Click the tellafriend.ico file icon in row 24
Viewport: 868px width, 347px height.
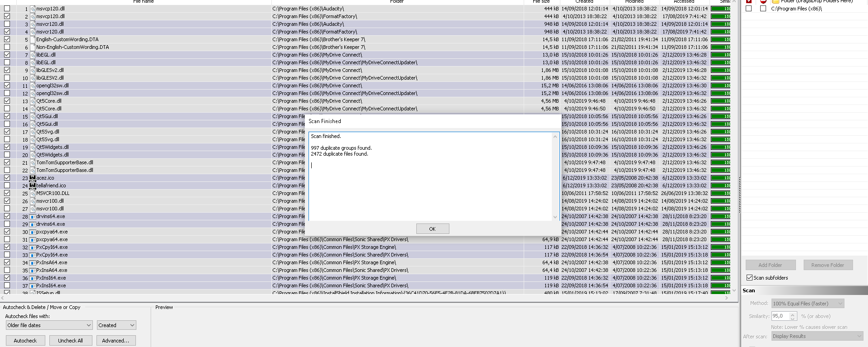(x=33, y=185)
